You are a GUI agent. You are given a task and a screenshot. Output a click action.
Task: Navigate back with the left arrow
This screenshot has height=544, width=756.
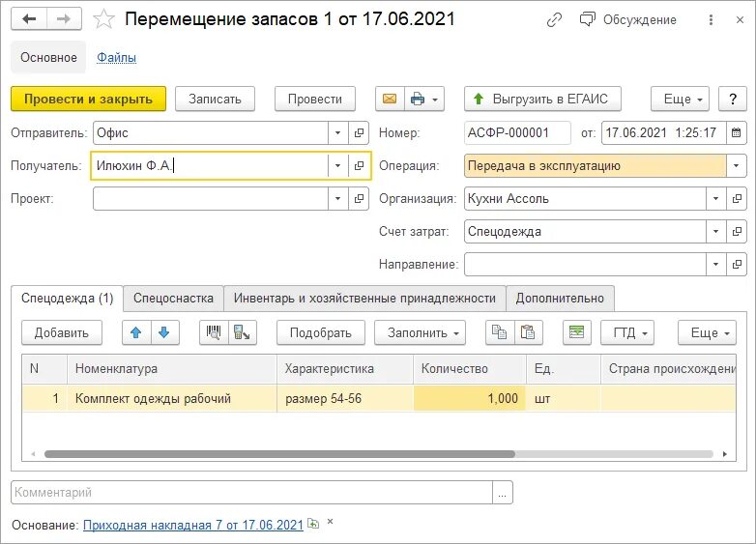pyautogui.click(x=29, y=19)
